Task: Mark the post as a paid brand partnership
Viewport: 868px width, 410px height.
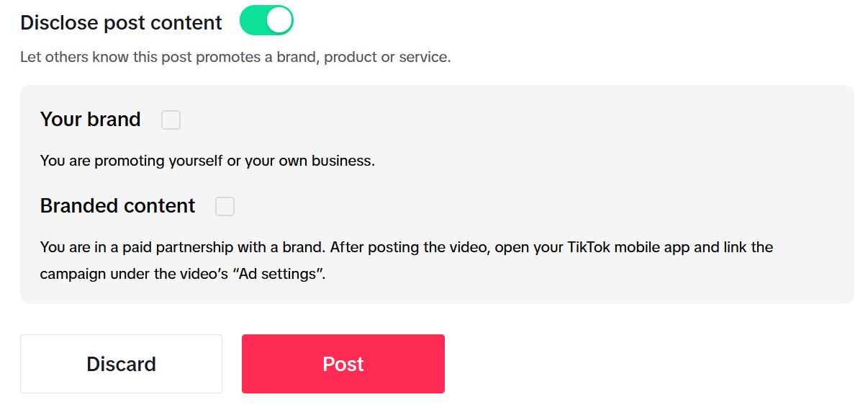Action: click(x=225, y=207)
